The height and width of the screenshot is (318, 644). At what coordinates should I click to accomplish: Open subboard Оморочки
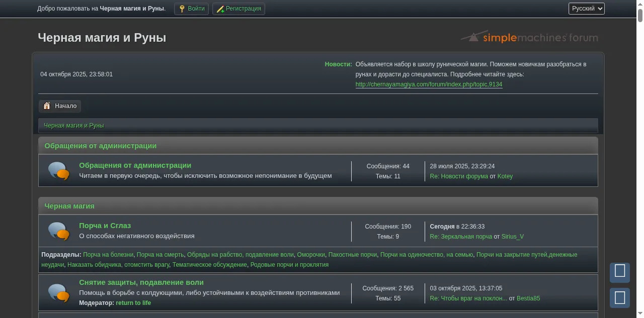pos(311,255)
